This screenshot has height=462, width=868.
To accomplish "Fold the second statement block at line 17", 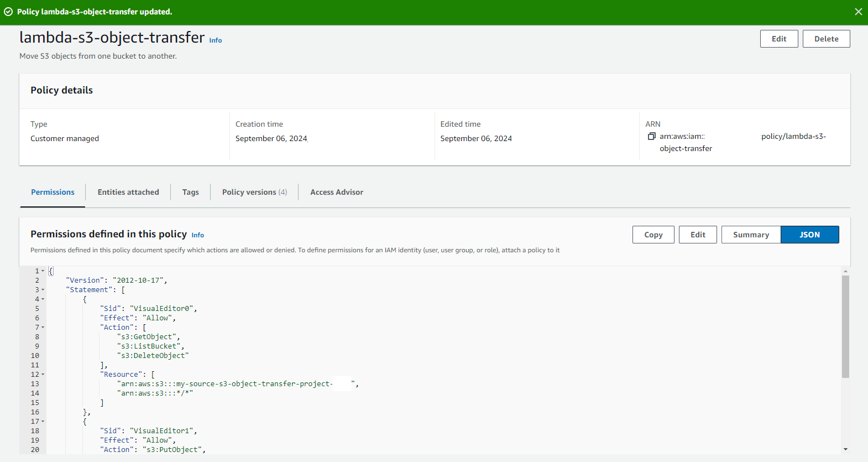I will (x=43, y=422).
